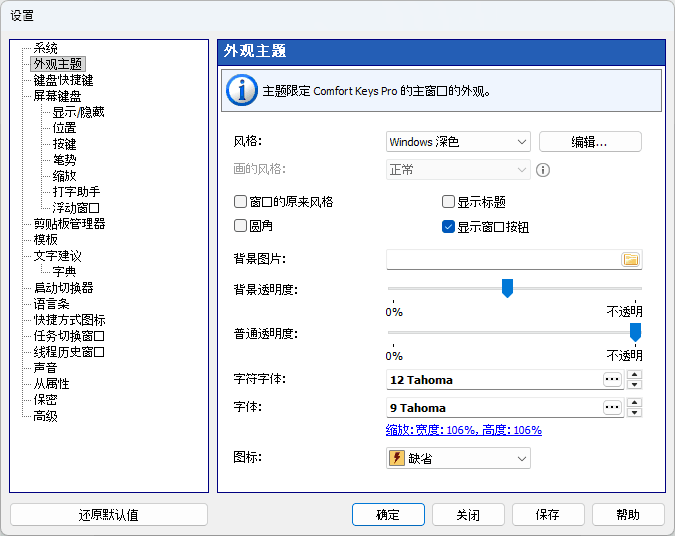Open the 画的风格 dropdown showing 正常
The height and width of the screenshot is (536, 675).
pos(458,170)
